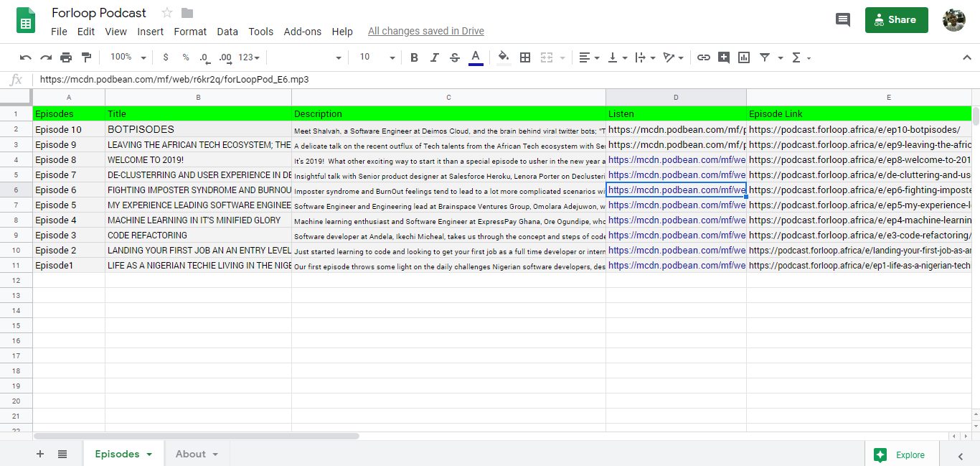This screenshot has width=980, height=466.
Task: Open the Edit menu
Action: (86, 32)
